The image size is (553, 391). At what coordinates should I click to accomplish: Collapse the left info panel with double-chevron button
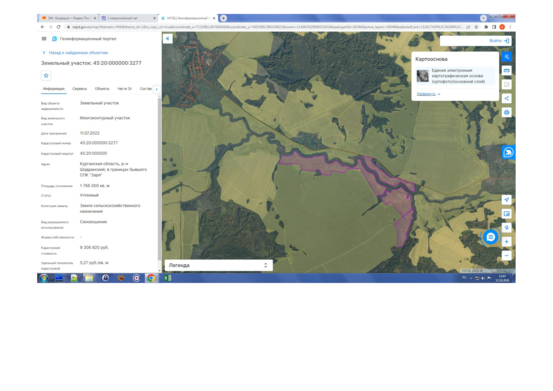pos(168,38)
